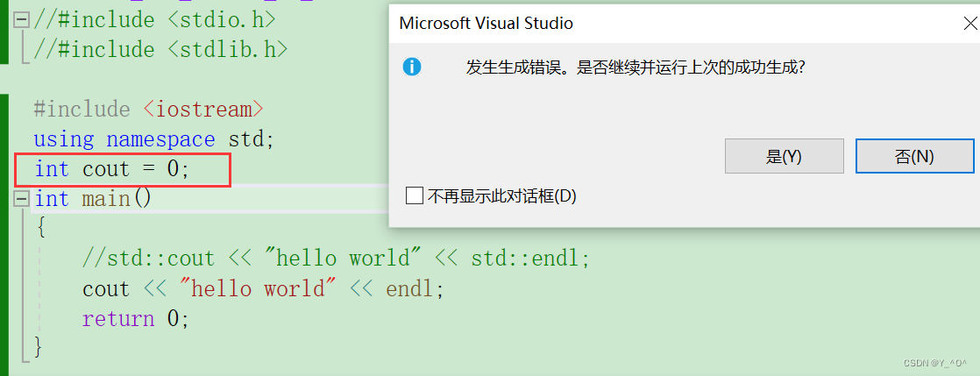Click the Microsoft Visual Studio dialog title
The image size is (980, 376).
(x=486, y=23)
